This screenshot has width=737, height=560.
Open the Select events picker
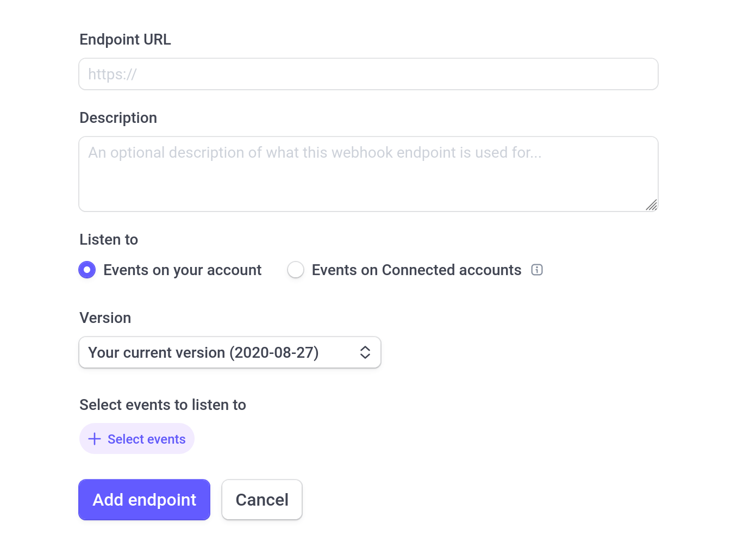pos(136,439)
